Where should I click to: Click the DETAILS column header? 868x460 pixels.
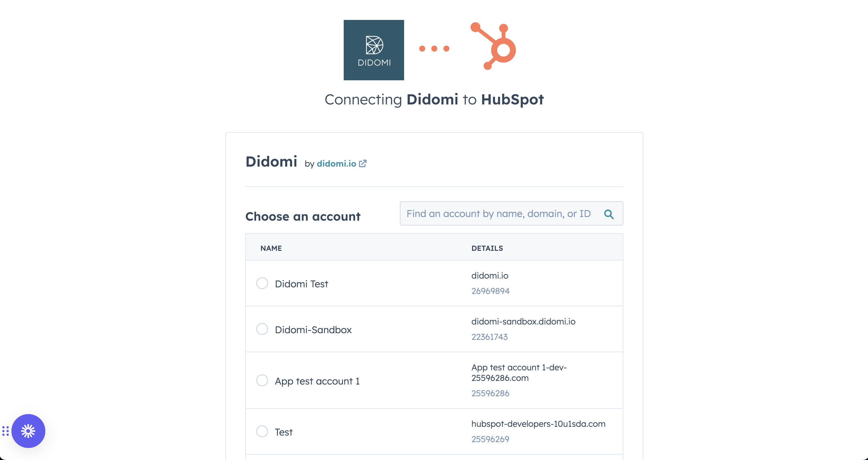487,248
